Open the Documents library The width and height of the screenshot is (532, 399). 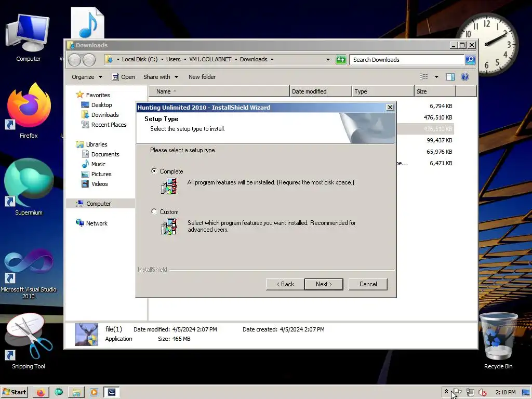pos(105,154)
